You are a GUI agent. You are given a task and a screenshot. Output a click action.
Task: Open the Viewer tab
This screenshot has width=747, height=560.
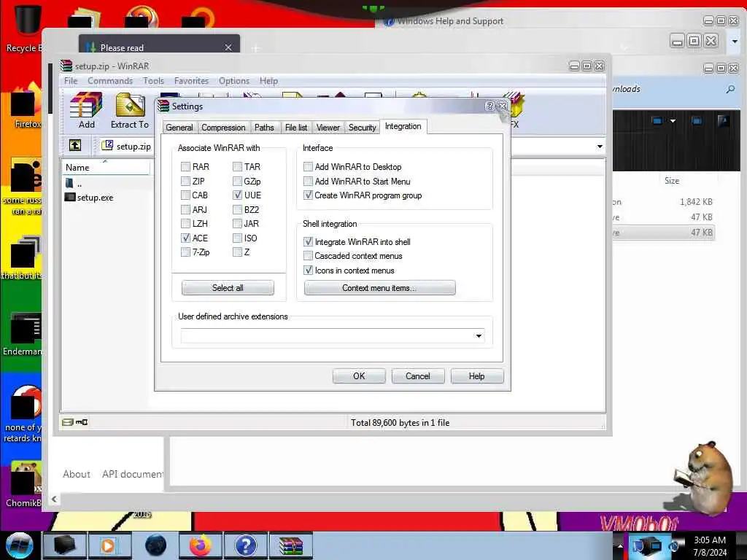[x=328, y=127]
